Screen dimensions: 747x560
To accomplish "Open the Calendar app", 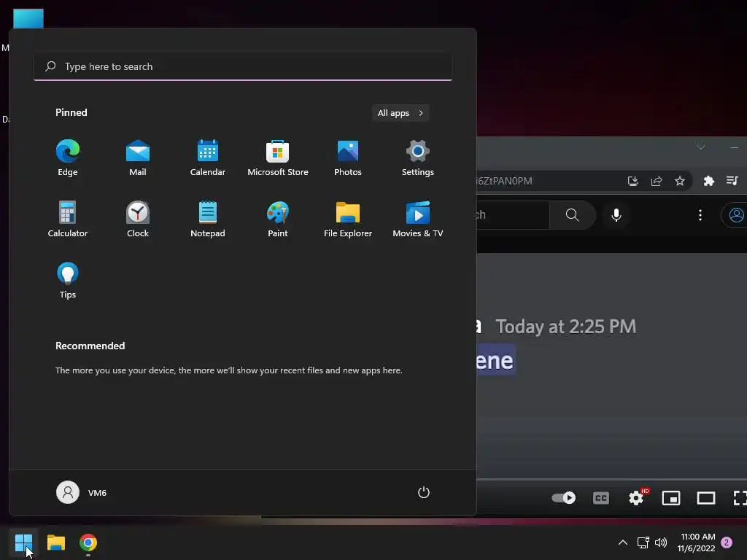I will [x=208, y=158].
